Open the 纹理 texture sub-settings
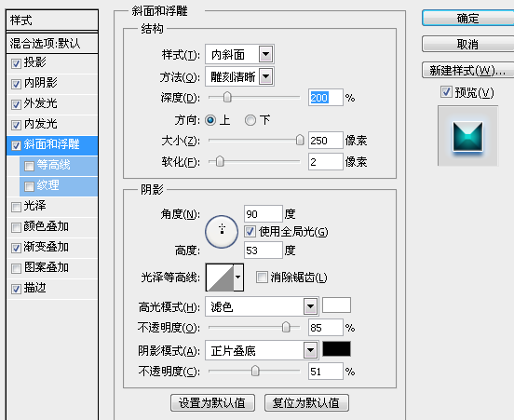This screenshot has width=514, height=420. pyautogui.click(x=47, y=185)
